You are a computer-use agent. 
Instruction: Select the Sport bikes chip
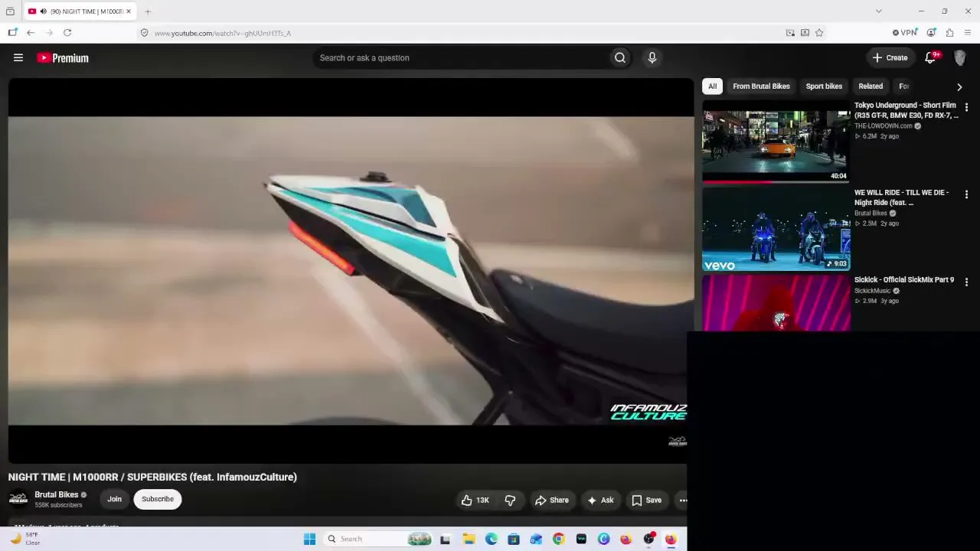824,86
